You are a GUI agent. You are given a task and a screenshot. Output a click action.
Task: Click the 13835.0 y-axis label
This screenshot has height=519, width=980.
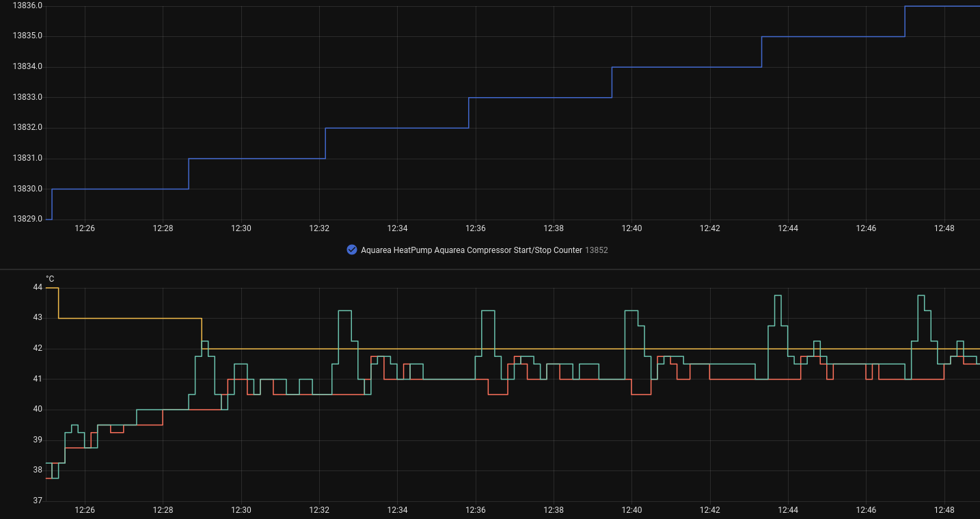click(x=27, y=36)
